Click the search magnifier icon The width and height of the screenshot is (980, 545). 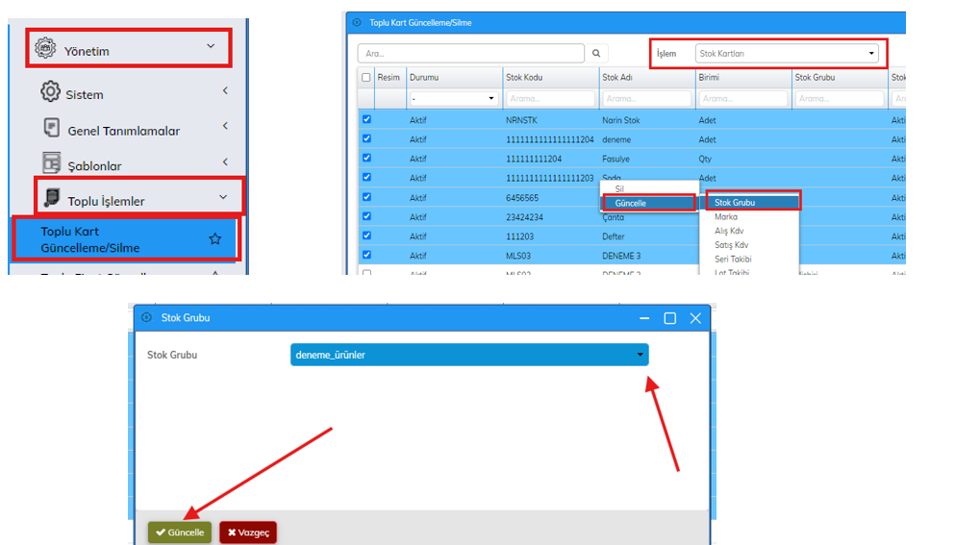pos(596,54)
